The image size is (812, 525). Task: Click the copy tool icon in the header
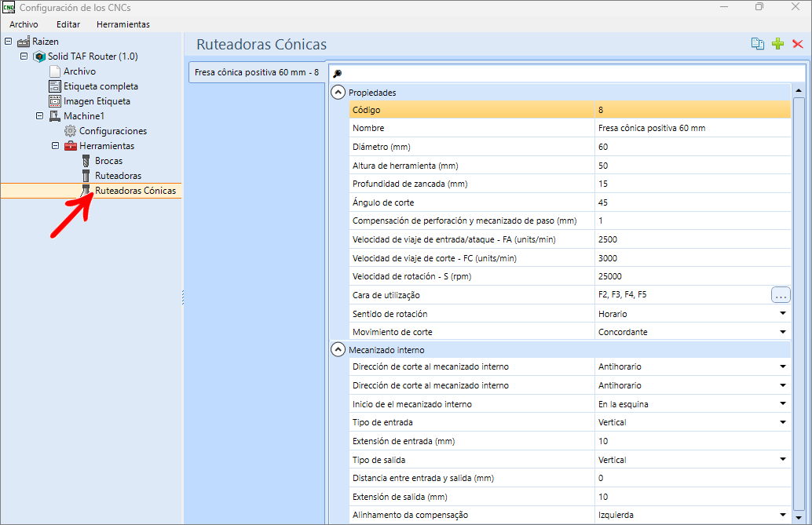[757, 44]
